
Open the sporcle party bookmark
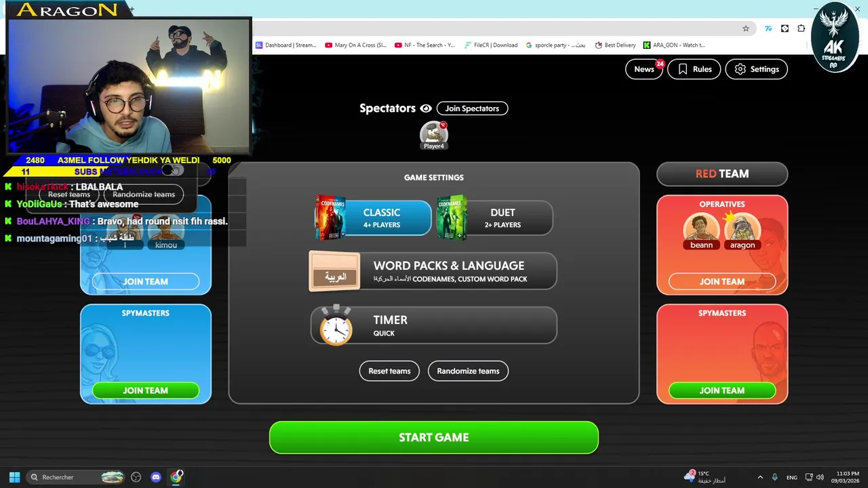click(555, 45)
